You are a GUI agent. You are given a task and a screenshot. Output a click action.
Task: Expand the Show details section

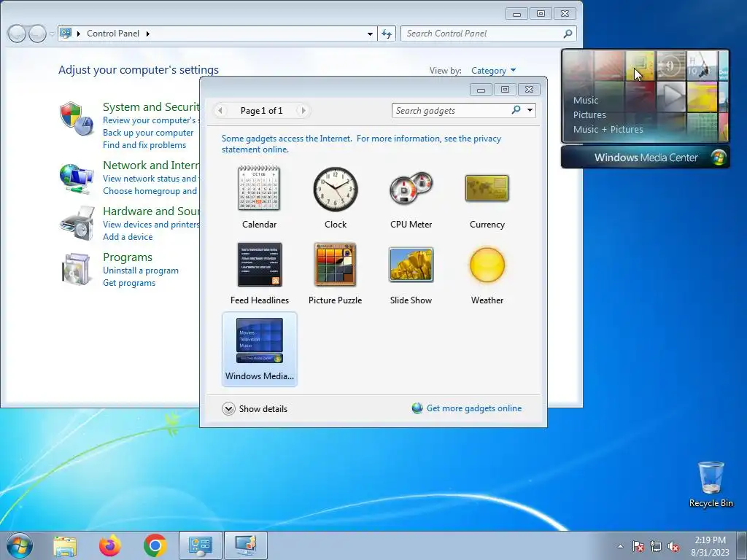click(255, 408)
